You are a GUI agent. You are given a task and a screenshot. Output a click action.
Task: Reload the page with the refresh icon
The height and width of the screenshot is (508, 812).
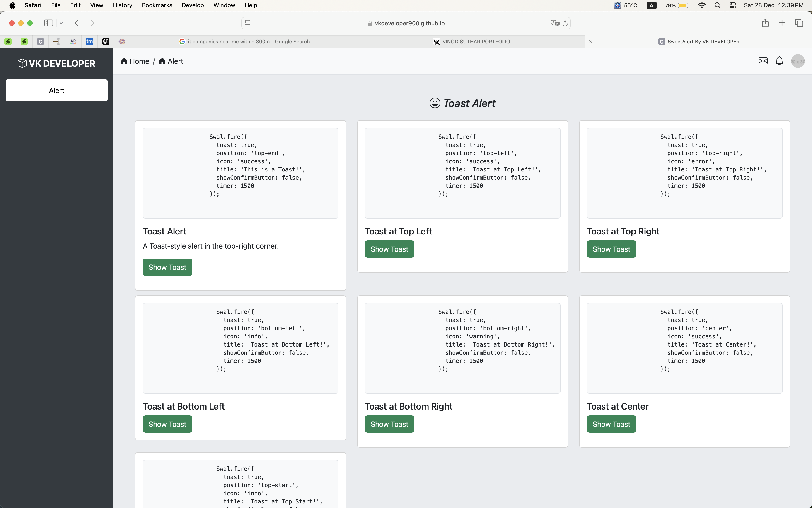pos(565,23)
